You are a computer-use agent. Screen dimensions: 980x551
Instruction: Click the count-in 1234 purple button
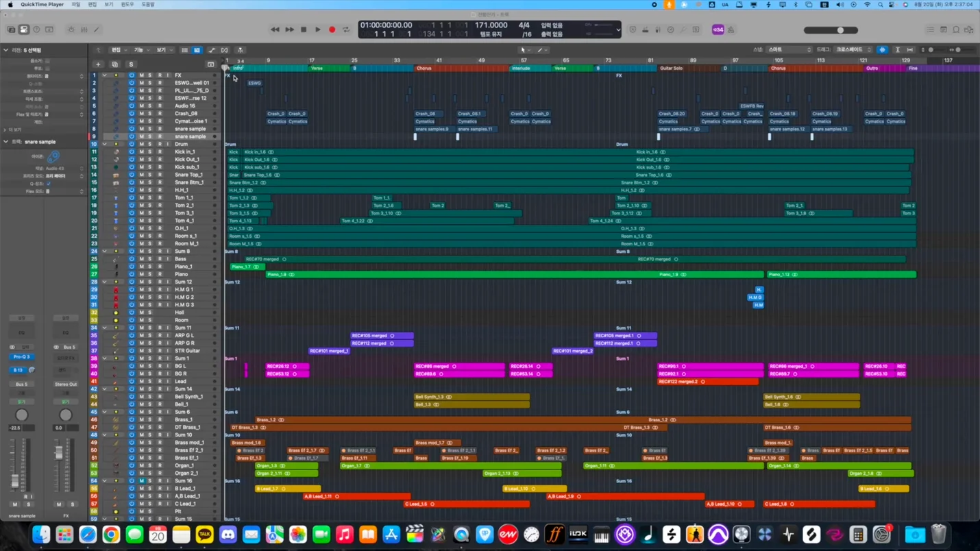(x=718, y=30)
